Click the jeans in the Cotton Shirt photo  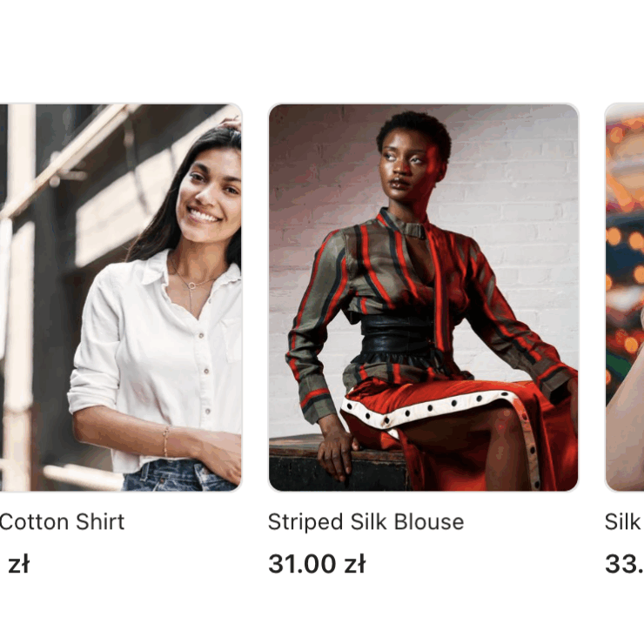point(181,476)
